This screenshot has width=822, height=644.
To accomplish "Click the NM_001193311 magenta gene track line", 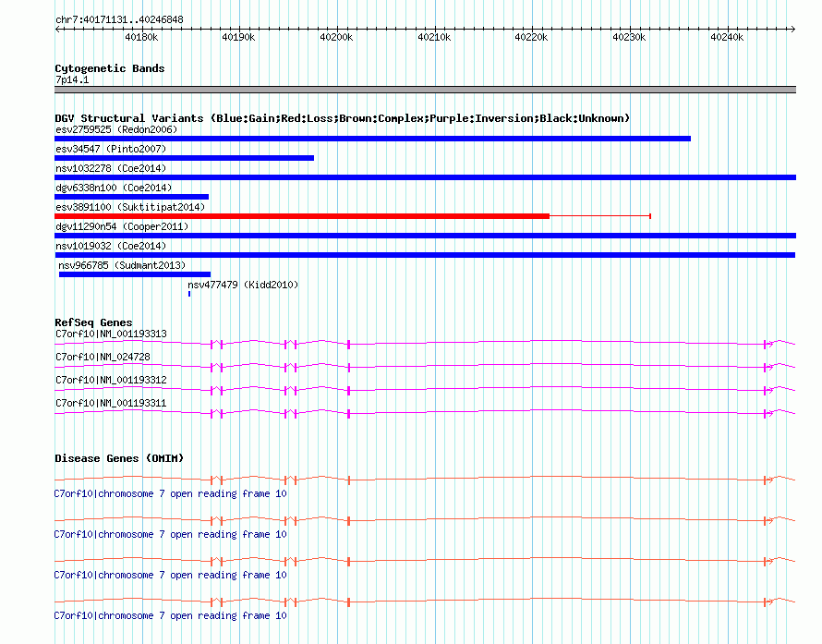I will tap(425, 413).
